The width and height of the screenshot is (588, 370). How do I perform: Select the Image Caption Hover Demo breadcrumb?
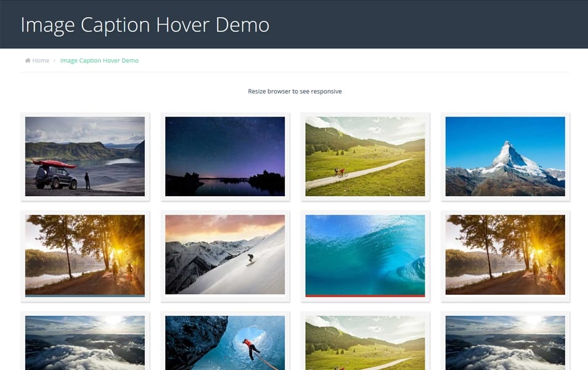99,60
